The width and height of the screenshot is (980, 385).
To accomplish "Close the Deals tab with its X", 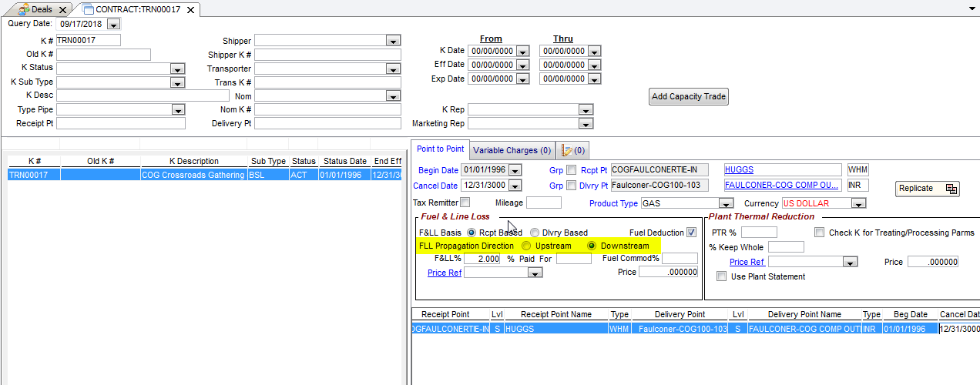I will (x=63, y=10).
